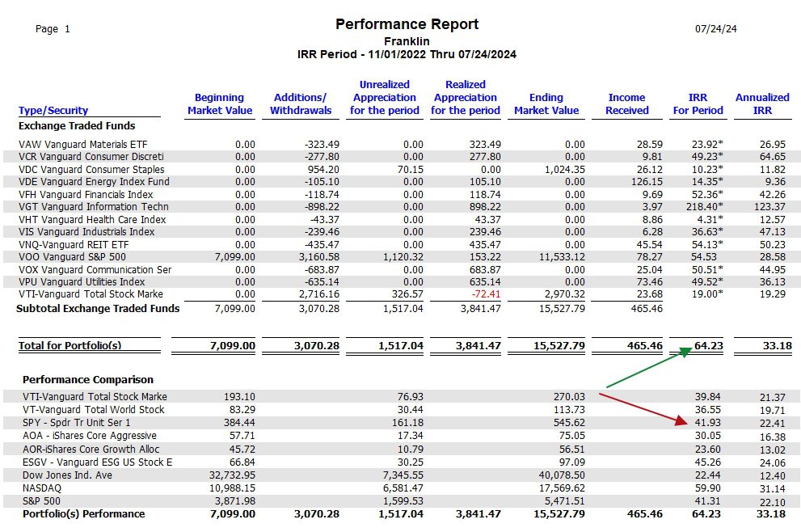Screen dimensions: 801x532
Task: Click the Portfolio(s) Performance label
Action: point(83,513)
